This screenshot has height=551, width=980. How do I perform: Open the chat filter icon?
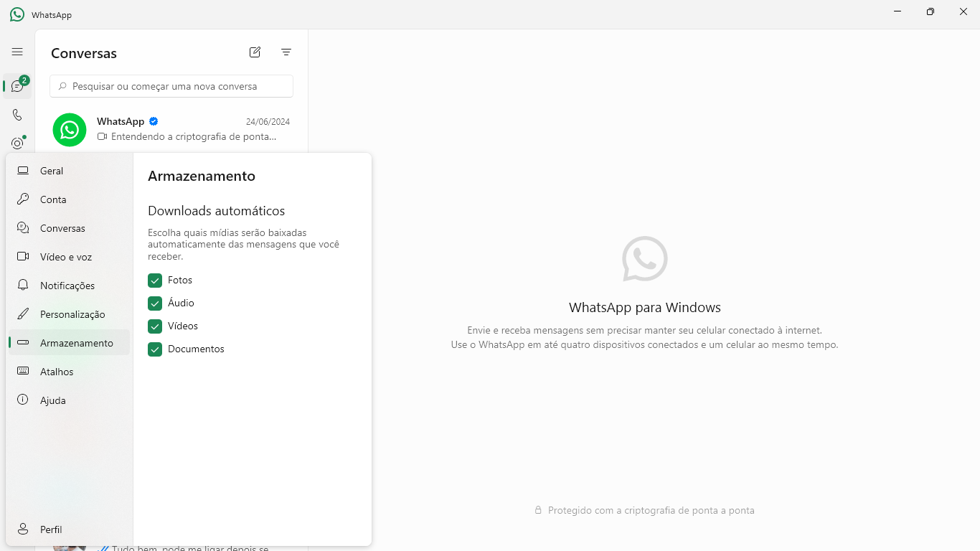coord(286,52)
